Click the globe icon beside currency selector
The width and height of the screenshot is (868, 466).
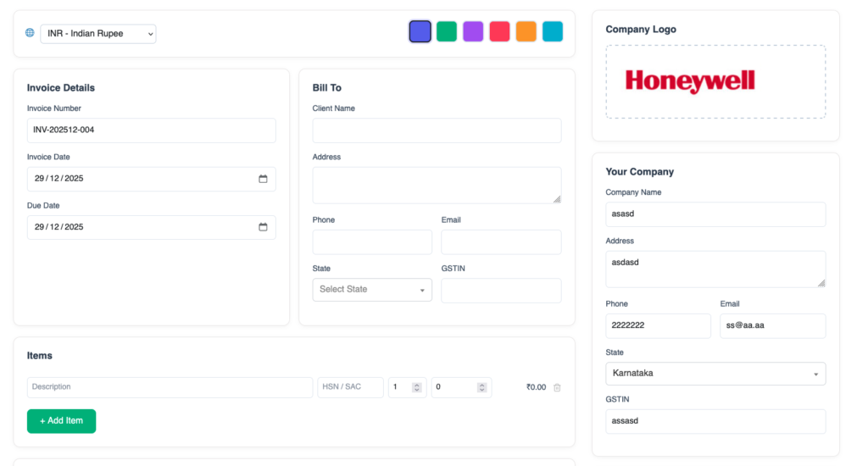tap(30, 33)
